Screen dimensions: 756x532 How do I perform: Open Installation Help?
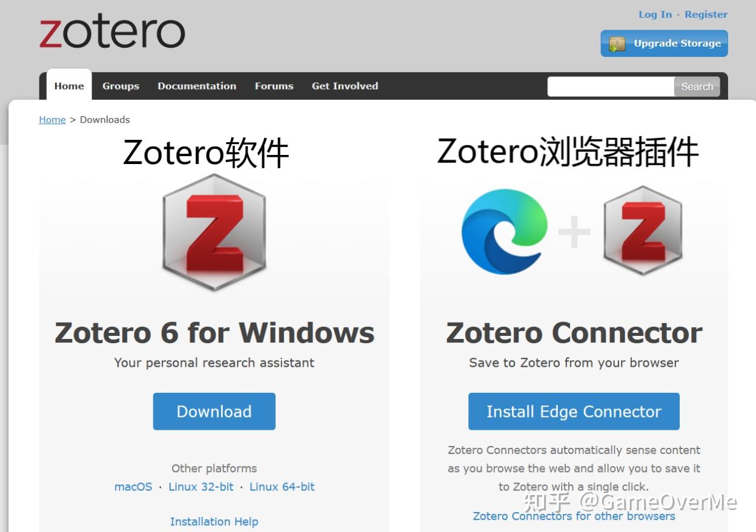tap(214, 521)
